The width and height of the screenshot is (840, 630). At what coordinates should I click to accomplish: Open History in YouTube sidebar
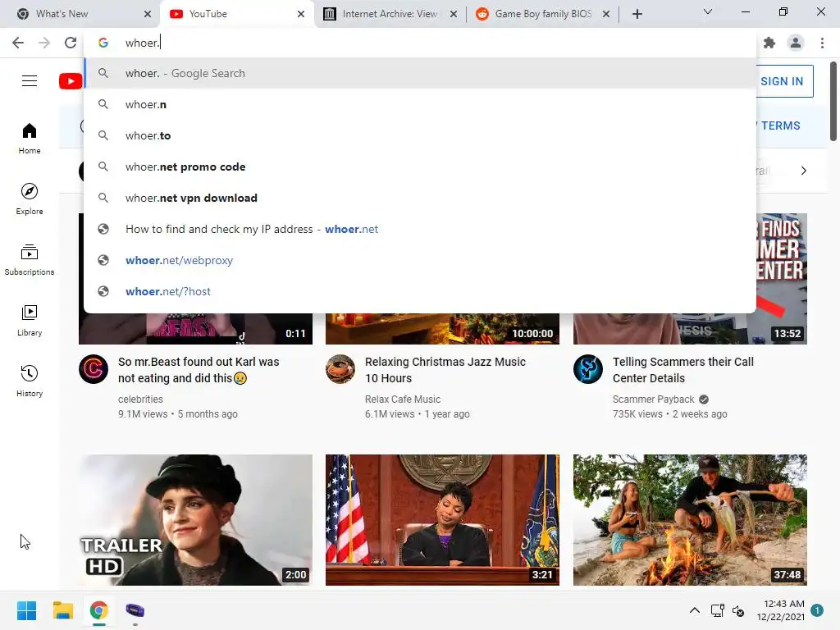coord(30,381)
